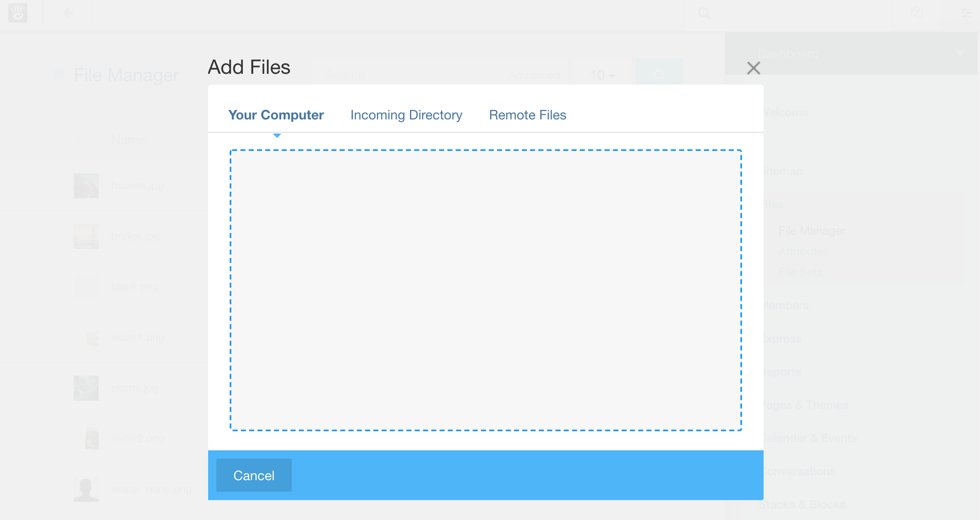Expand the Dashboard panel dropdown arrow
The image size is (980, 520).
[960, 53]
